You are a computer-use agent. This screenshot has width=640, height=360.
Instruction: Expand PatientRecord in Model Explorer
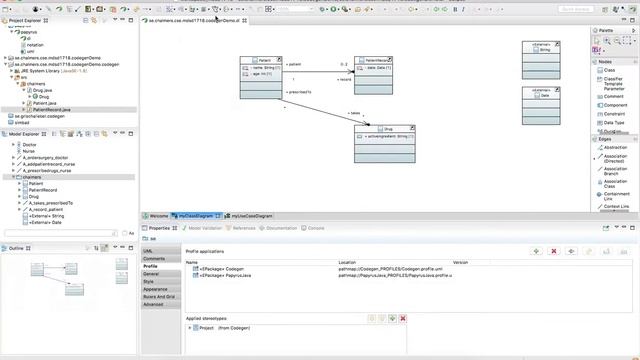[x=19, y=190]
